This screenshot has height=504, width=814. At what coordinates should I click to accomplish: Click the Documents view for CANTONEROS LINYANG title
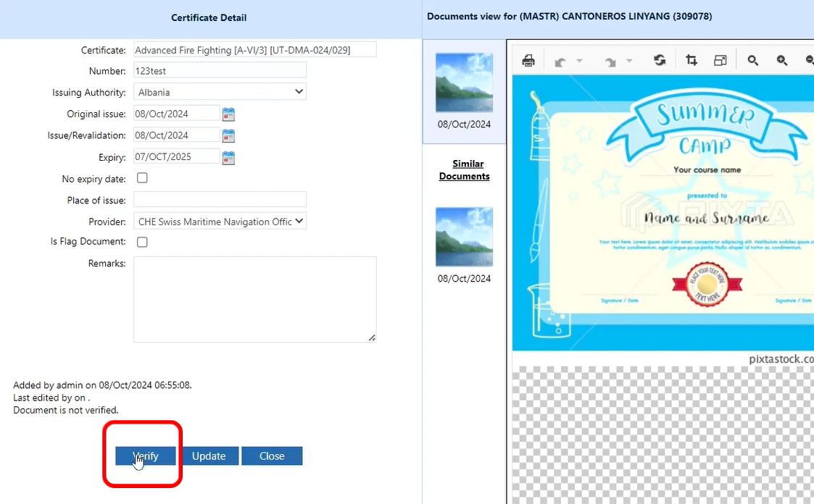tap(570, 17)
